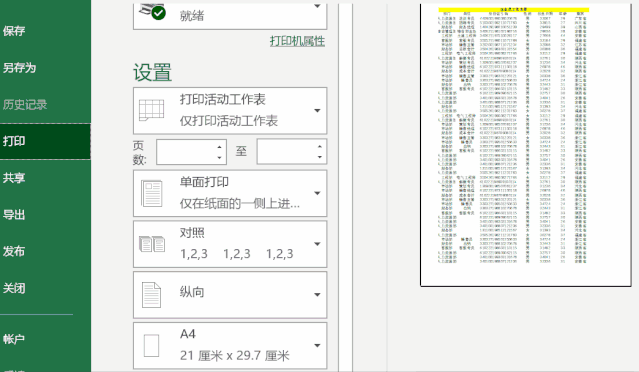This screenshot has width=639, height=372.
Task: Decrease the ending page number
Action: tap(320, 157)
